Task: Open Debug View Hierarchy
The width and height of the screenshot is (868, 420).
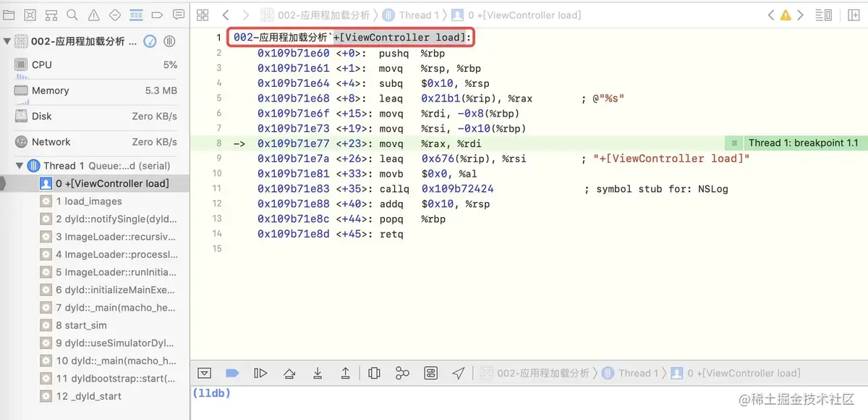Action: (374, 373)
